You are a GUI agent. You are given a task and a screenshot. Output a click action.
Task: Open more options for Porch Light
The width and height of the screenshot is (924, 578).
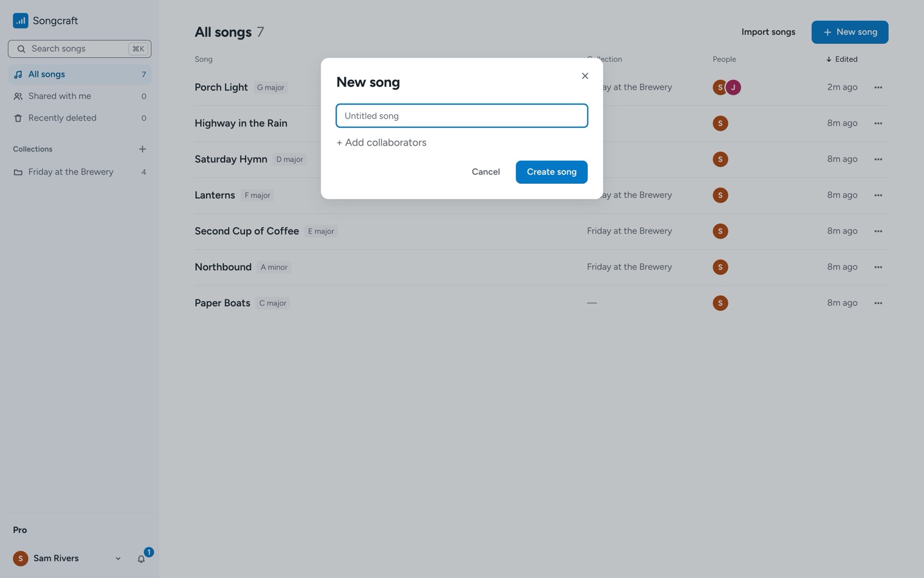878,87
